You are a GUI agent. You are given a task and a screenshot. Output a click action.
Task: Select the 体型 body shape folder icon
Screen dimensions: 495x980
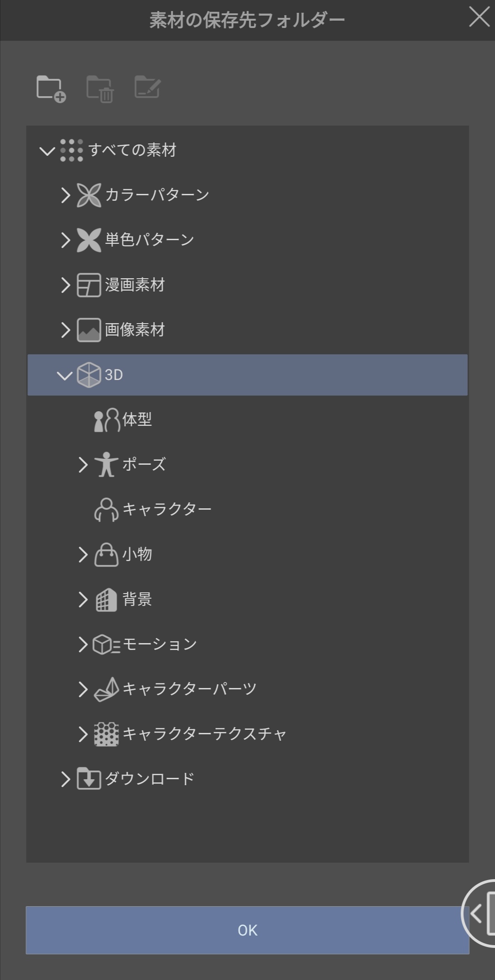[x=106, y=420]
